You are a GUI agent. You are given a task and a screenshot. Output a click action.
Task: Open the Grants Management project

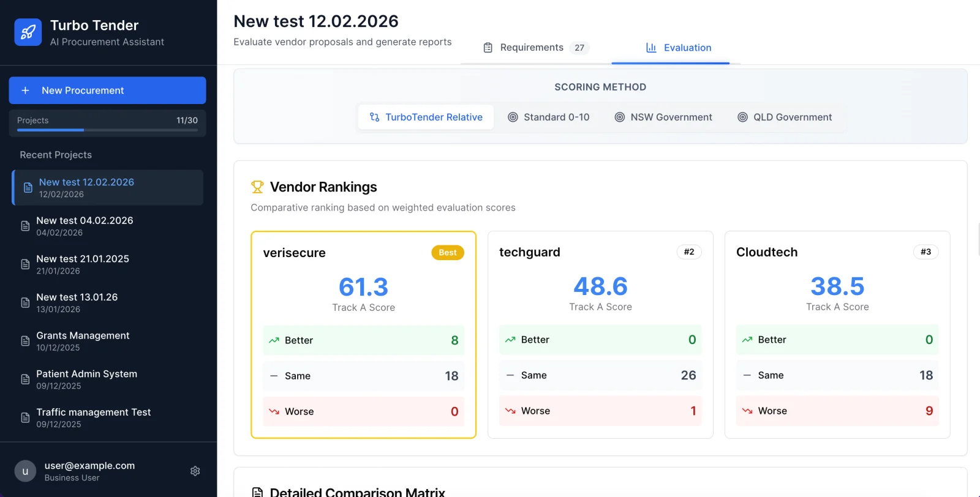[x=108, y=341]
